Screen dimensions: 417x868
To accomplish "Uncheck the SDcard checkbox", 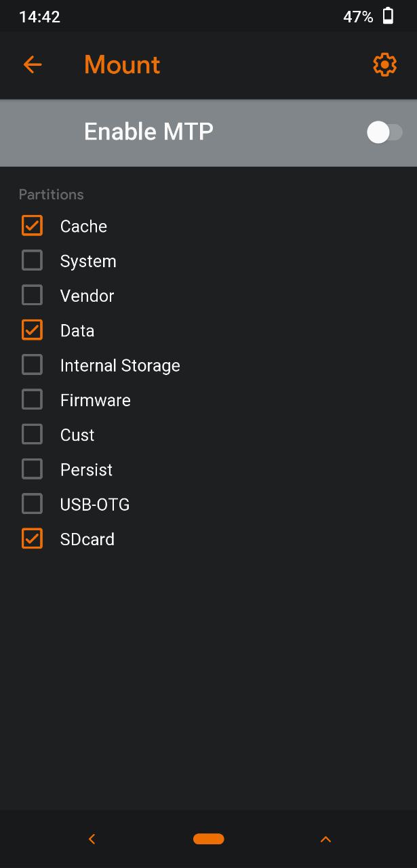I will coord(32,538).
